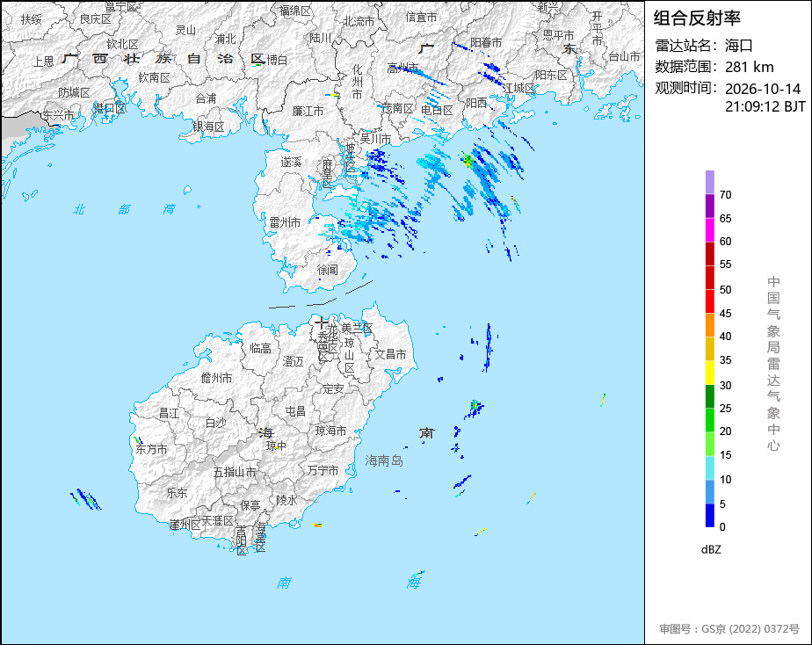Select the legend value 30
This screenshot has width=812, height=645.
pos(726,385)
